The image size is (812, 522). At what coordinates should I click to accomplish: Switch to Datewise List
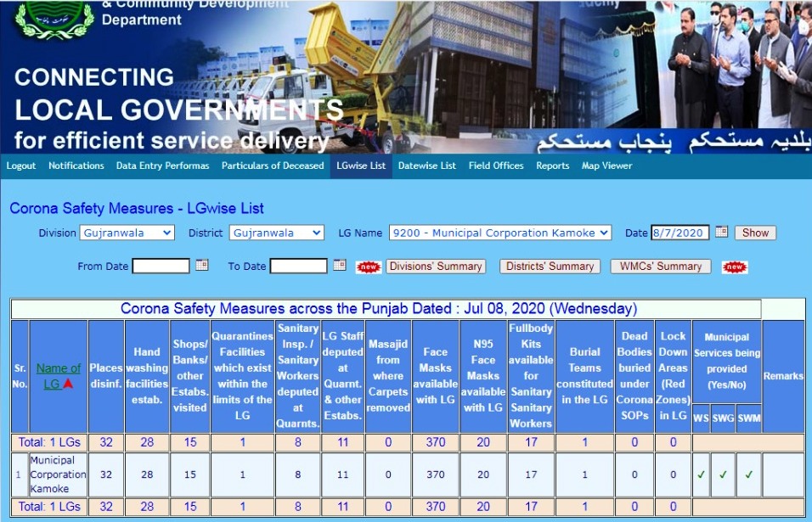pos(427,166)
